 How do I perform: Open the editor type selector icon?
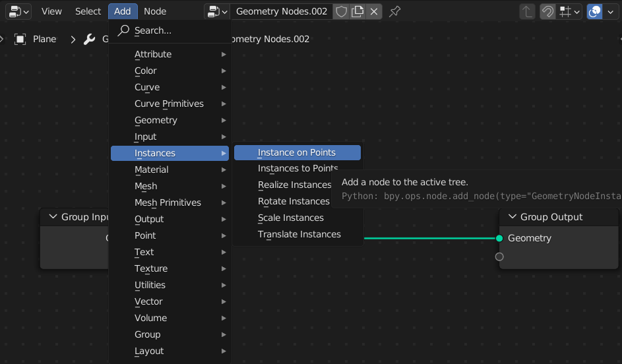pyautogui.click(x=18, y=11)
